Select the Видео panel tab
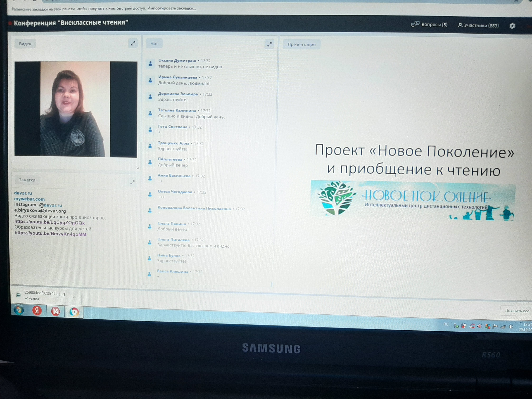This screenshot has height=399, width=532. click(x=25, y=44)
